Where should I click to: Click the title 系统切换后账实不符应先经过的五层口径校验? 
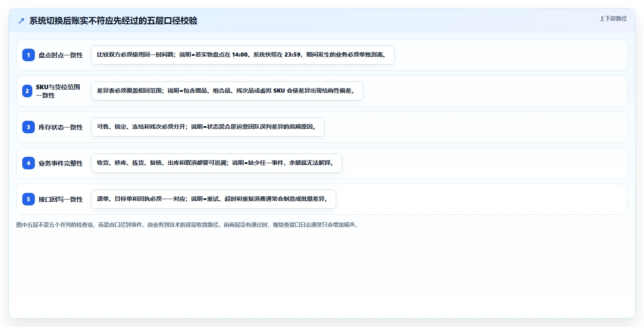pos(113,21)
